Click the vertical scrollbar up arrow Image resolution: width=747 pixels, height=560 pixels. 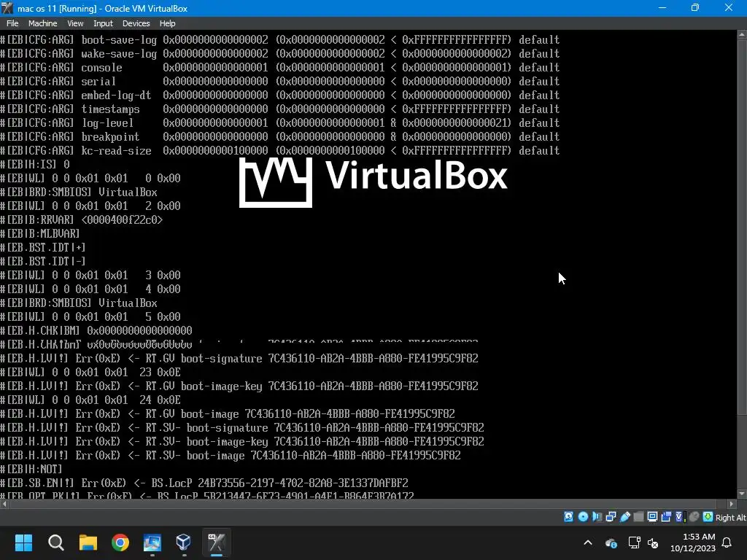(x=742, y=34)
